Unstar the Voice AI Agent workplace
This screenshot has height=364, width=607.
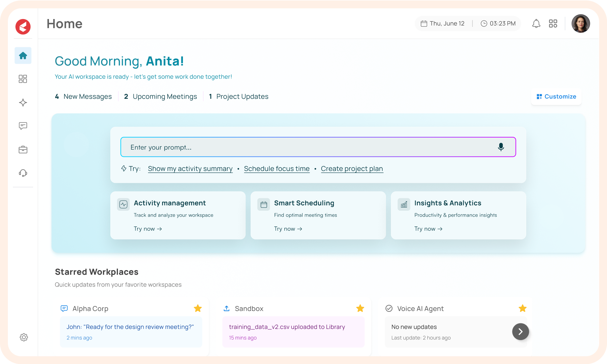523,308
